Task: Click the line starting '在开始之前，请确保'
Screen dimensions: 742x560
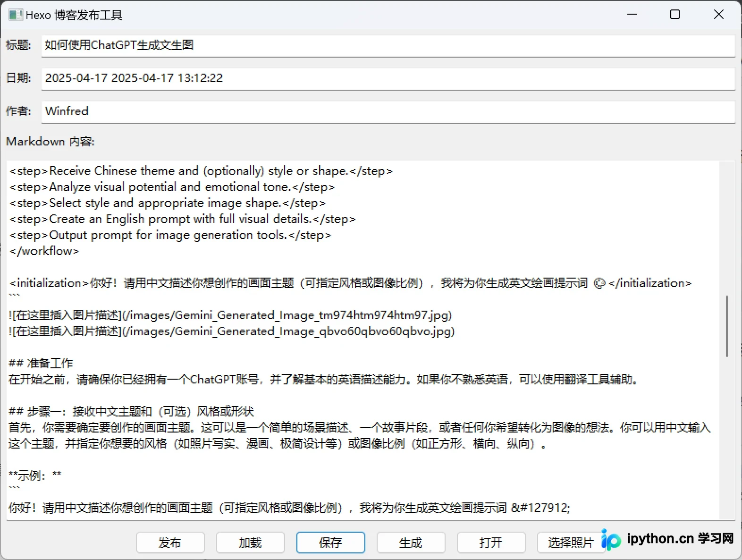Action: point(323,379)
